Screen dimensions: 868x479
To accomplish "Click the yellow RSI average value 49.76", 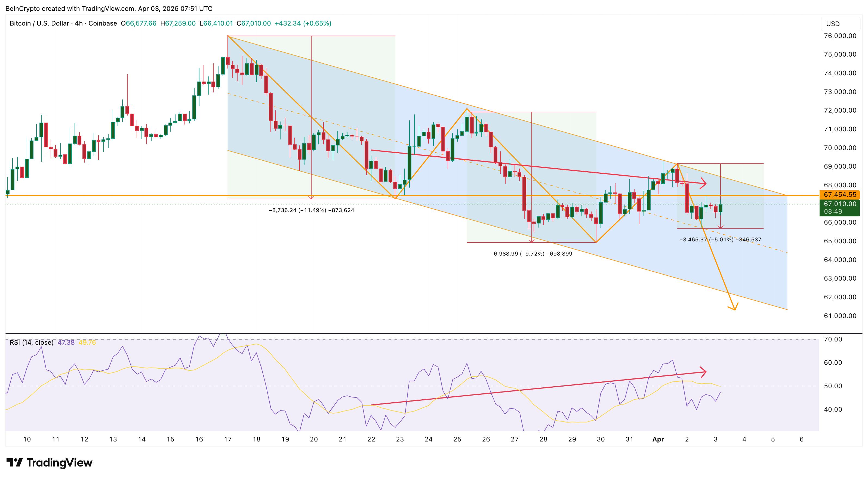I will (x=87, y=342).
